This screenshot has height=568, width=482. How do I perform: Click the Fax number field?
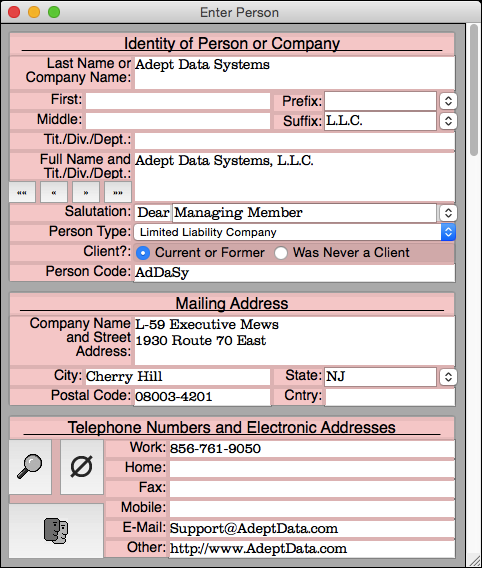click(x=312, y=489)
